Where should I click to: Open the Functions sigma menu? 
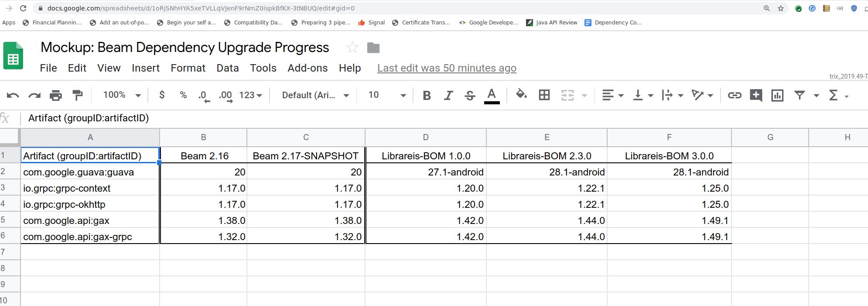(x=833, y=95)
